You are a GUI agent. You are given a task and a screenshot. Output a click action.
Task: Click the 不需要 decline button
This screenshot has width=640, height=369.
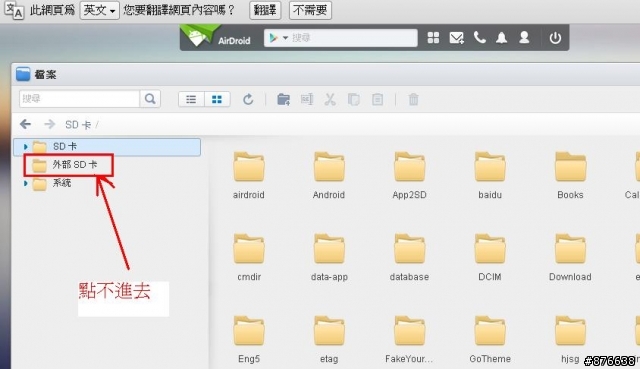[x=310, y=10]
